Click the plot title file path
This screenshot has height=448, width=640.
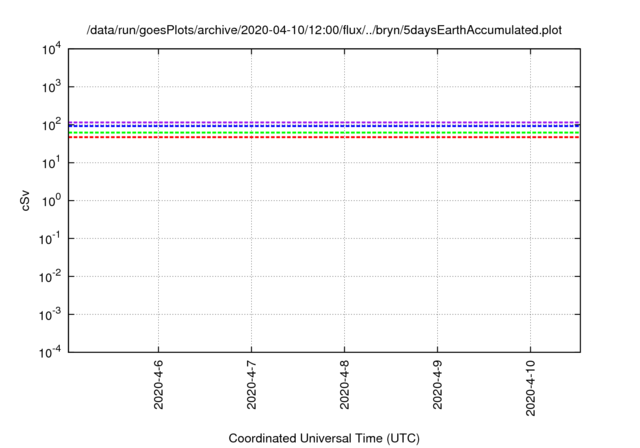point(324,30)
